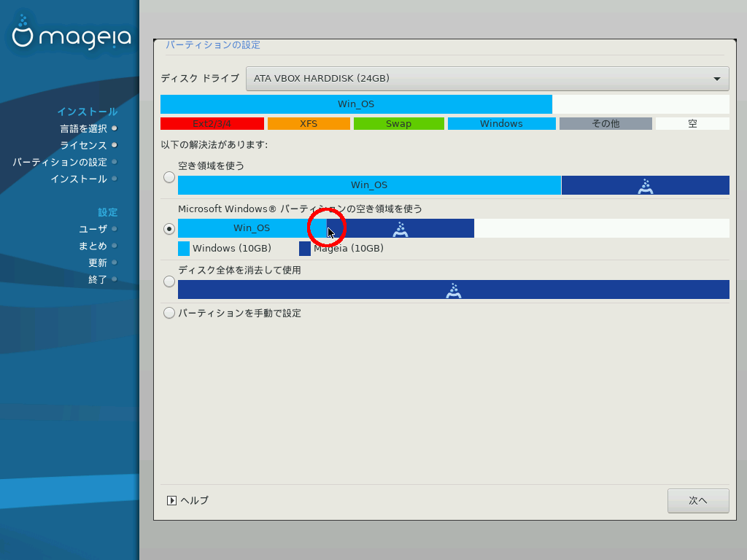Select the 空き領域を使う radio option
Viewport: 747px width, 560px height.
pyautogui.click(x=169, y=177)
